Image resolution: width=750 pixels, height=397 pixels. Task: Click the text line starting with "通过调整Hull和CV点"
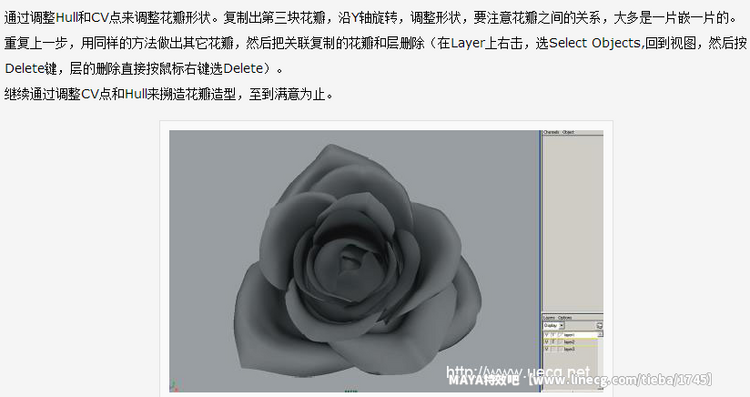coord(371,18)
